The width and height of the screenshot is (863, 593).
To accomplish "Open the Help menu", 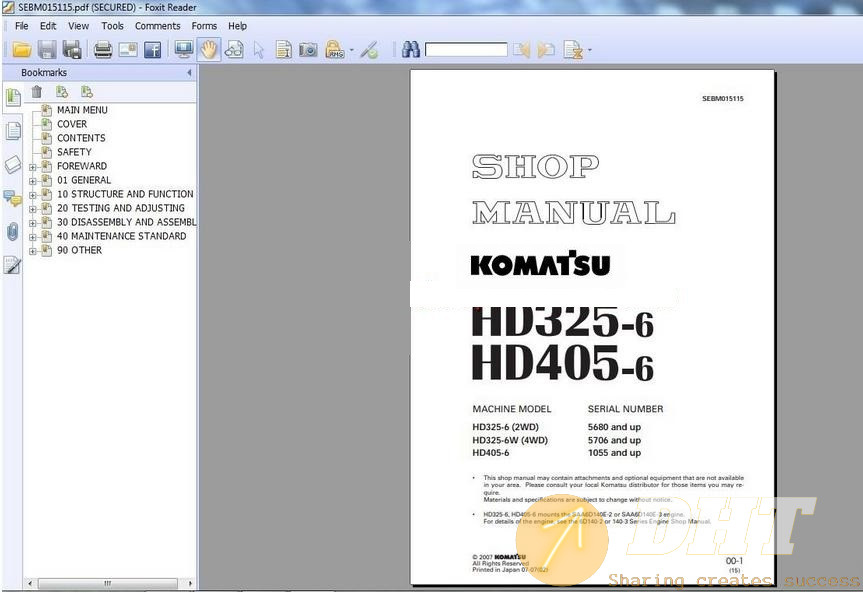I will (x=237, y=26).
